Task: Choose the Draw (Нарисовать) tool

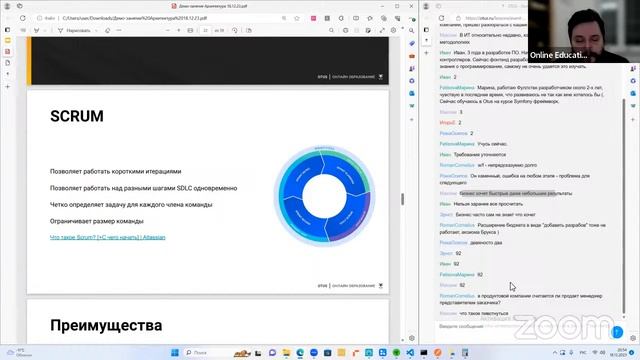Action: [x=74, y=31]
